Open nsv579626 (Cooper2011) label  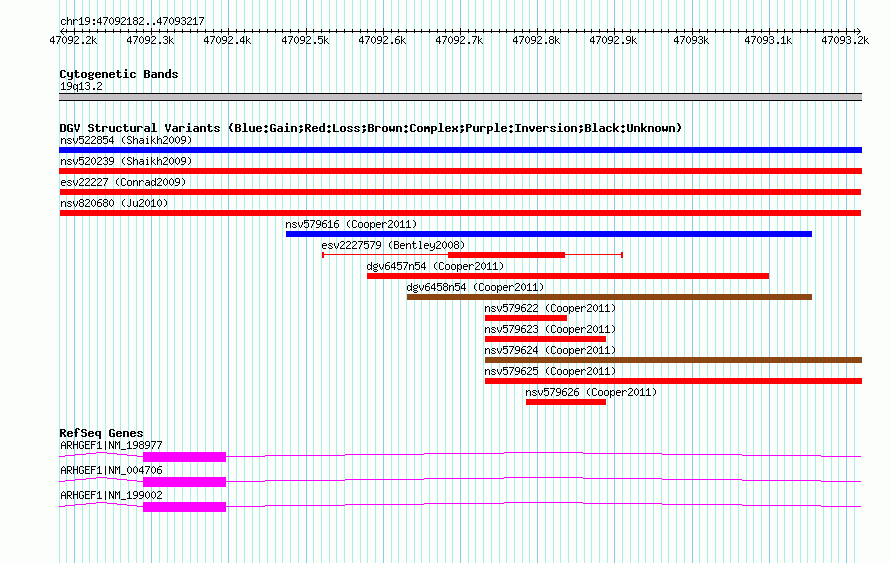click(591, 392)
